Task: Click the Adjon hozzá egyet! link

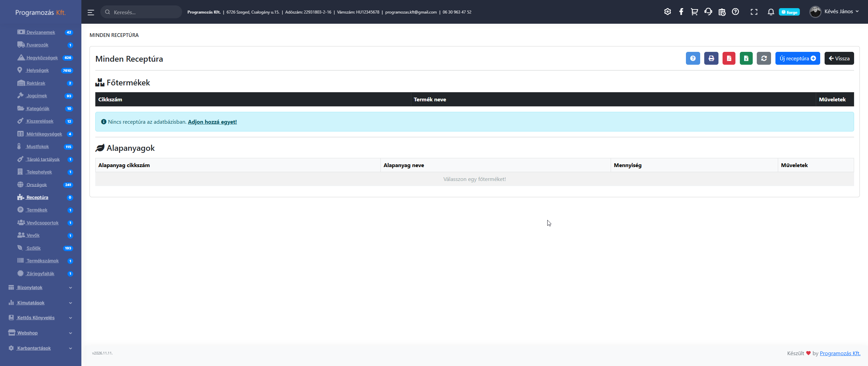Action: [x=212, y=122]
